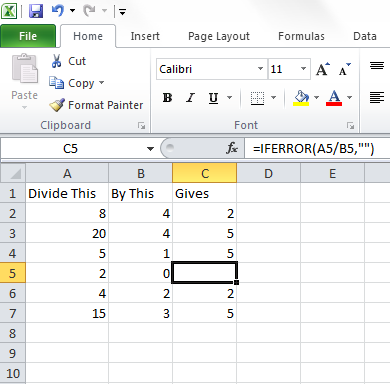The height and width of the screenshot is (384, 390).
Task: Switch to the Home tab
Action: coord(88,36)
